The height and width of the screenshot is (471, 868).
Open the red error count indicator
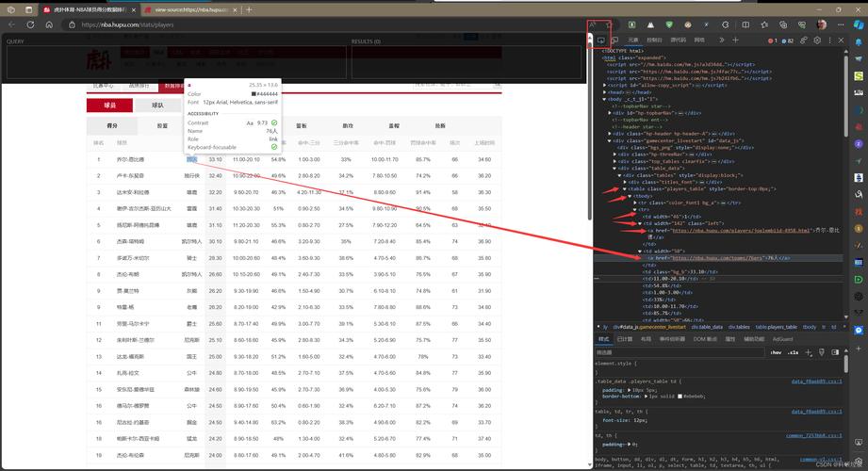pyautogui.click(x=773, y=41)
